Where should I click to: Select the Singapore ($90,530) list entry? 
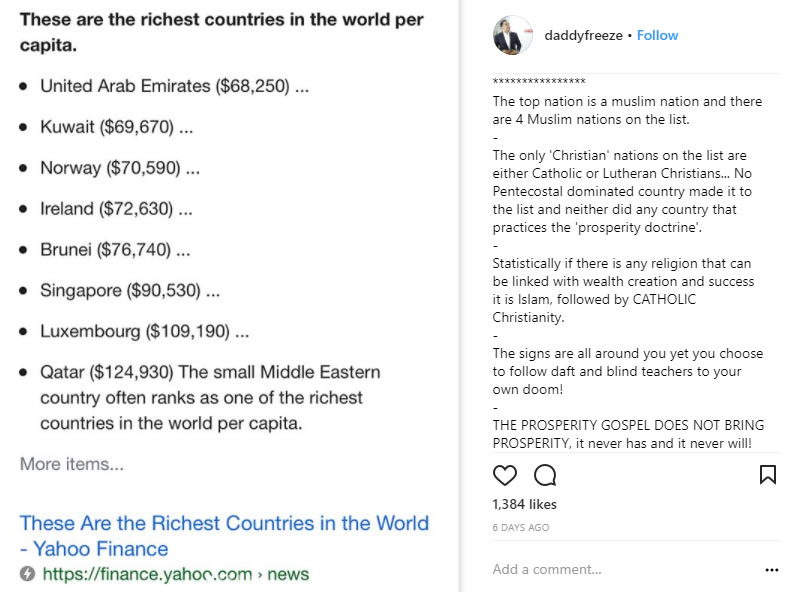point(129,290)
